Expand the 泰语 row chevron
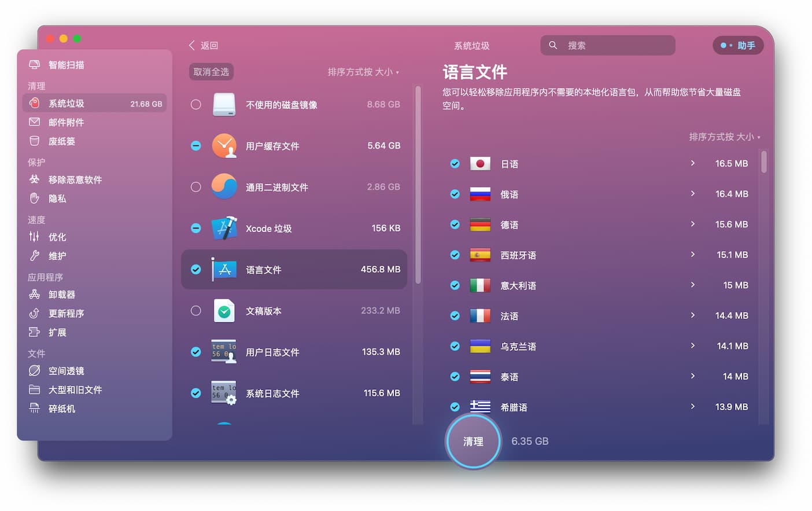The height and width of the screenshot is (511, 812). (693, 376)
